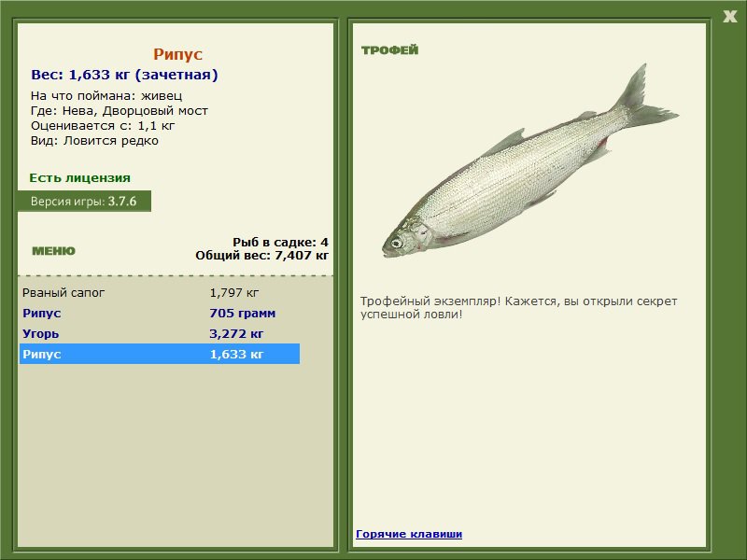Open the Горячие клавиши link

[409, 534]
